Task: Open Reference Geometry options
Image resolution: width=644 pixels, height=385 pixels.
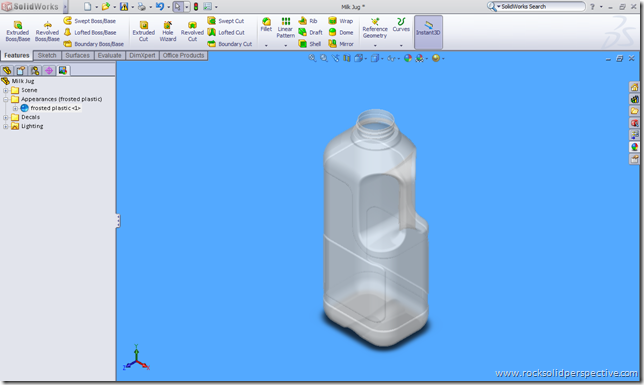Action: point(375,28)
